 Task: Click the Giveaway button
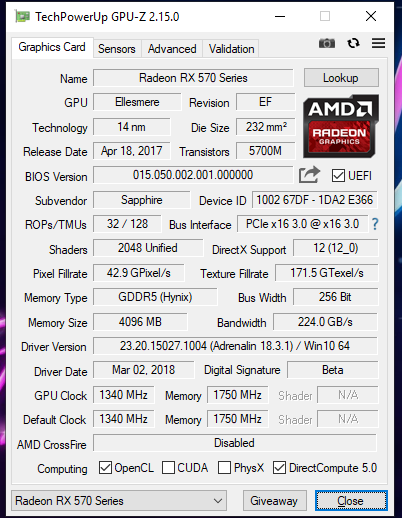click(x=274, y=500)
